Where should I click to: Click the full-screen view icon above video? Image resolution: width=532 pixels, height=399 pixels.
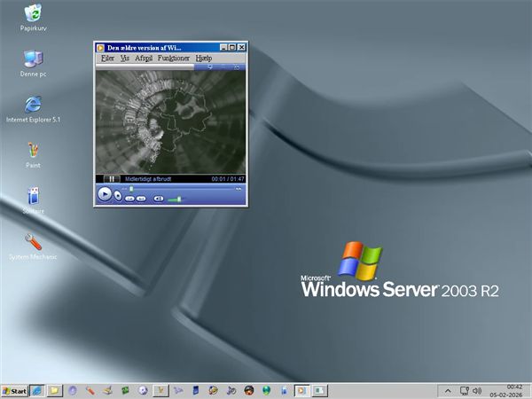(237, 66)
